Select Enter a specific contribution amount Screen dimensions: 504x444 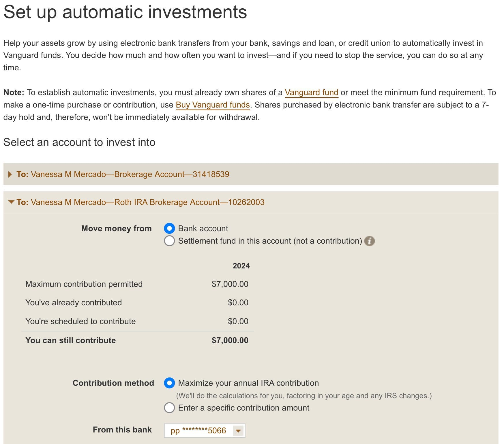click(x=170, y=408)
